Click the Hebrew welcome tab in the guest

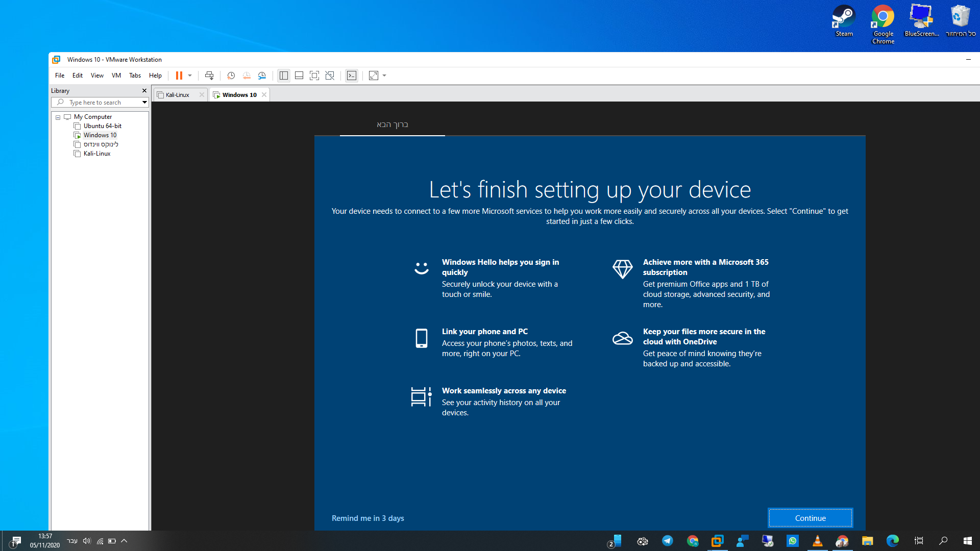392,124
